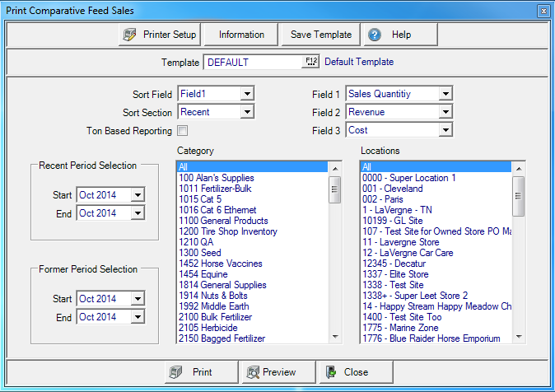The width and height of the screenshot is (555, 392).
Task: Close the dialog with title bar X
Action: tap(543, 11)
